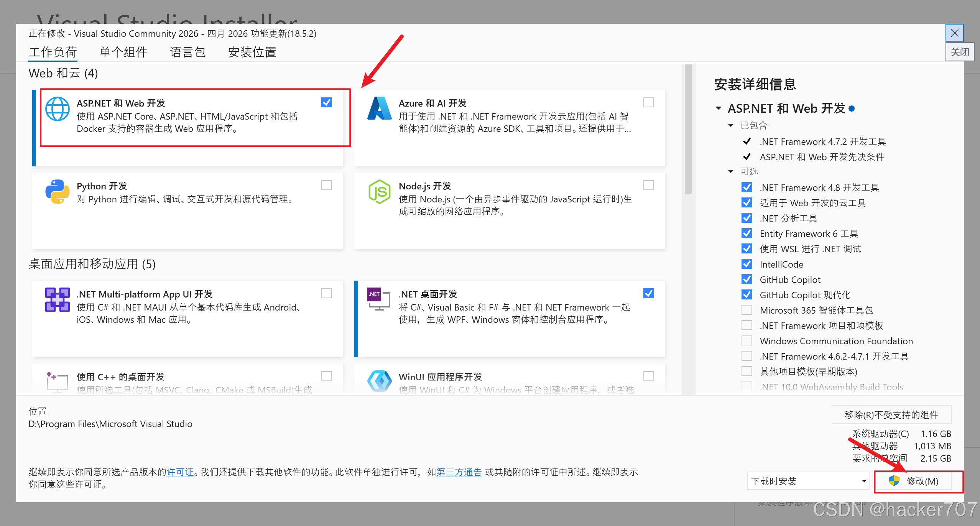
Task: Click the WinUI app development icon
Action: (x=380, y=381)
